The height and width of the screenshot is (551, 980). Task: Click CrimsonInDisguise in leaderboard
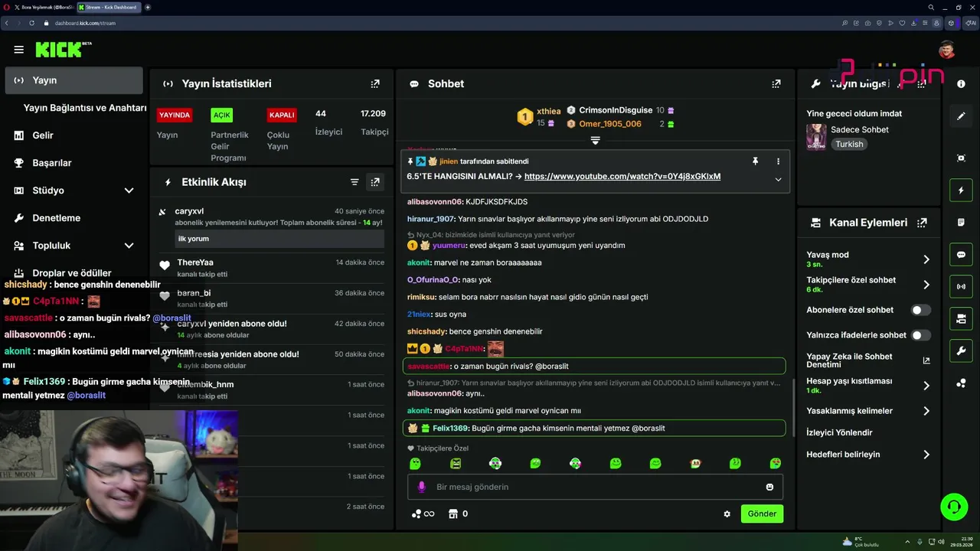pos(616,110)
